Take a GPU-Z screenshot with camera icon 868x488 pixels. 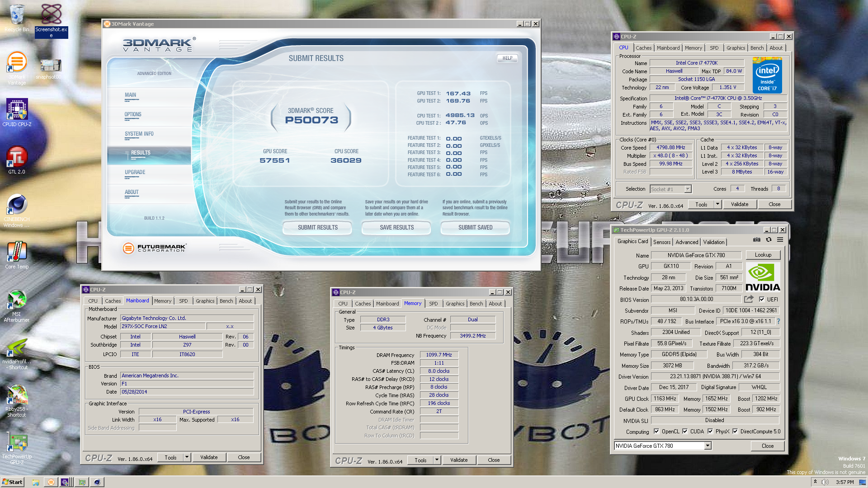coord(756,240)
